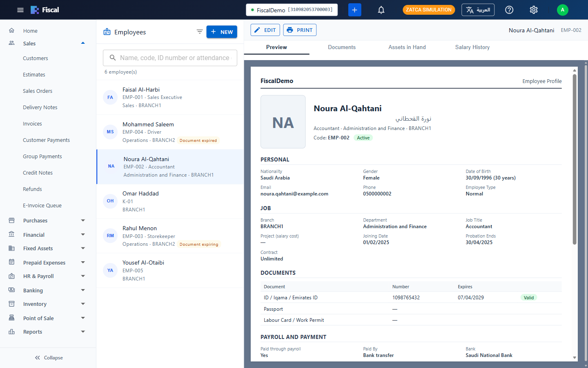Viewport: 588px width, 368px height.
Task: Open the settings gear icon
Action: (534, 10)
